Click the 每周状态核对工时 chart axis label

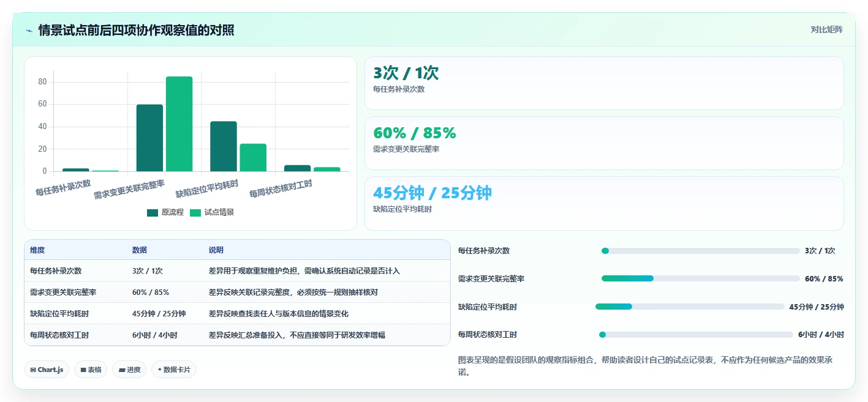(x=281, y=188)
